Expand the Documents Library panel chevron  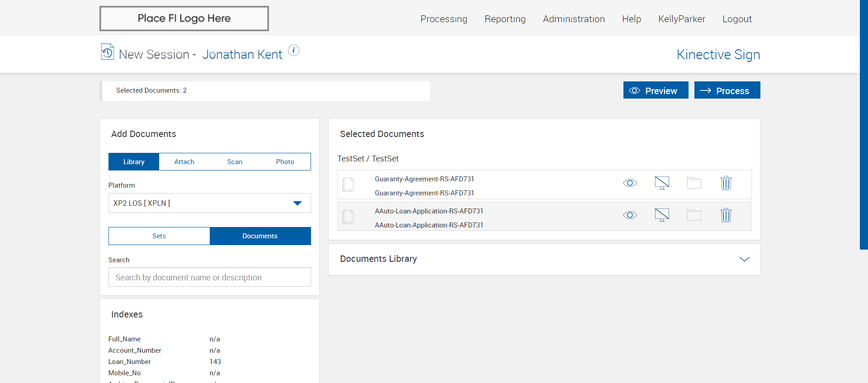click(744, 259)
